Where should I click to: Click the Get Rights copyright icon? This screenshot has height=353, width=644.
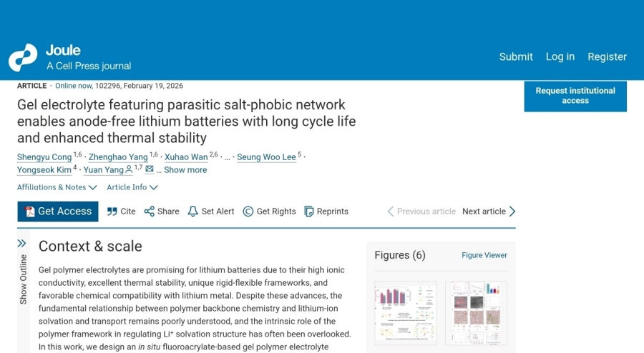click(x=248, y=212)
